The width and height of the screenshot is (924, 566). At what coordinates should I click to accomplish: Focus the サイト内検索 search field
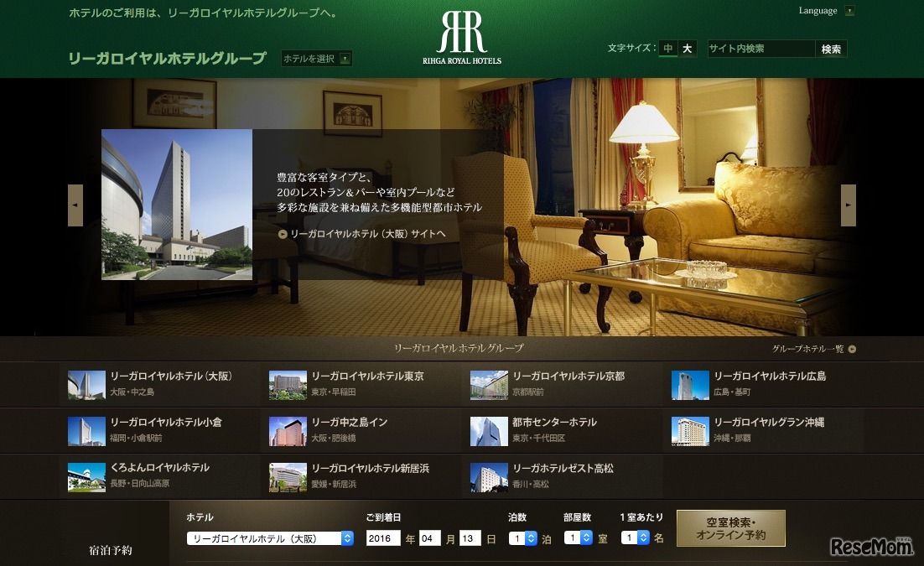(760, 49)
